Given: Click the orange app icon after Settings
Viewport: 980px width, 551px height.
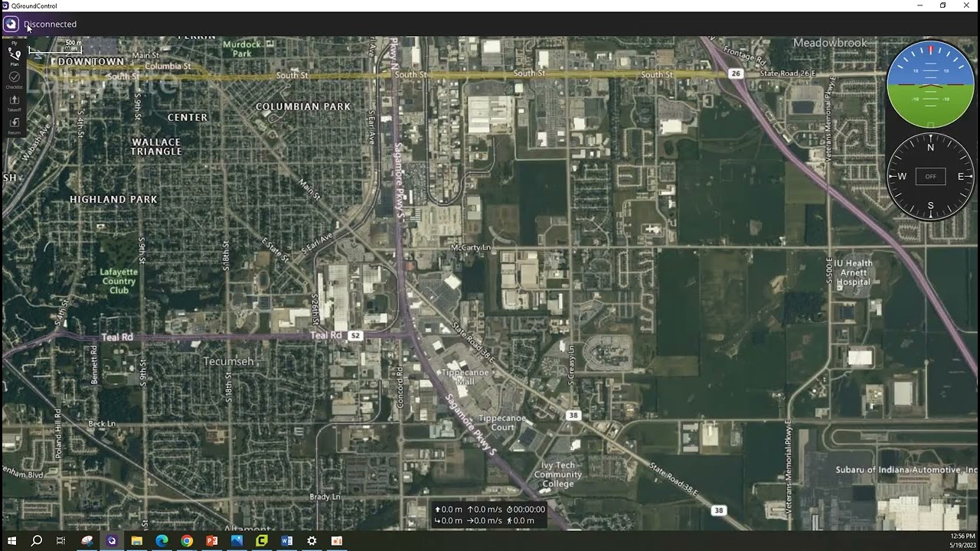Looking at the screenshot, I should click(x=336, y=541).
